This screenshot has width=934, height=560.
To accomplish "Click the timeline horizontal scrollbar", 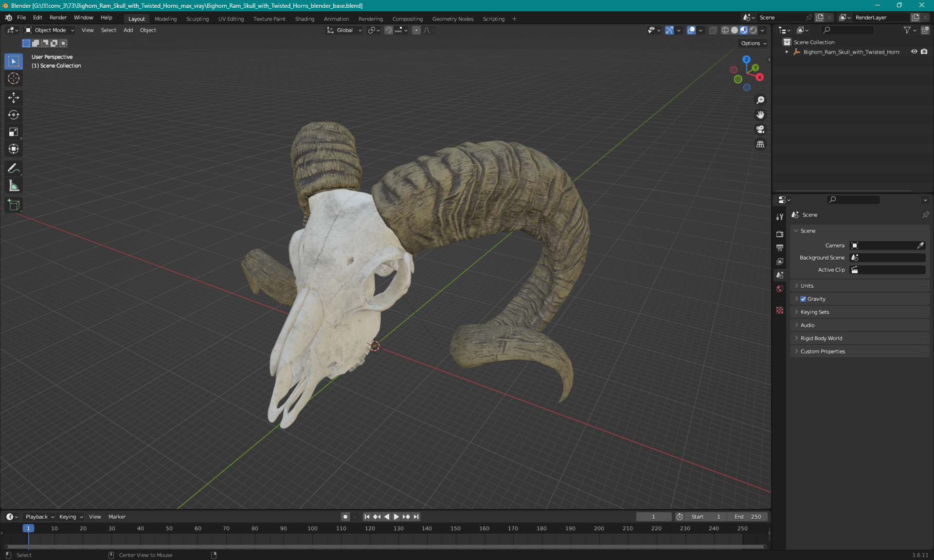I will pos(384,547).
